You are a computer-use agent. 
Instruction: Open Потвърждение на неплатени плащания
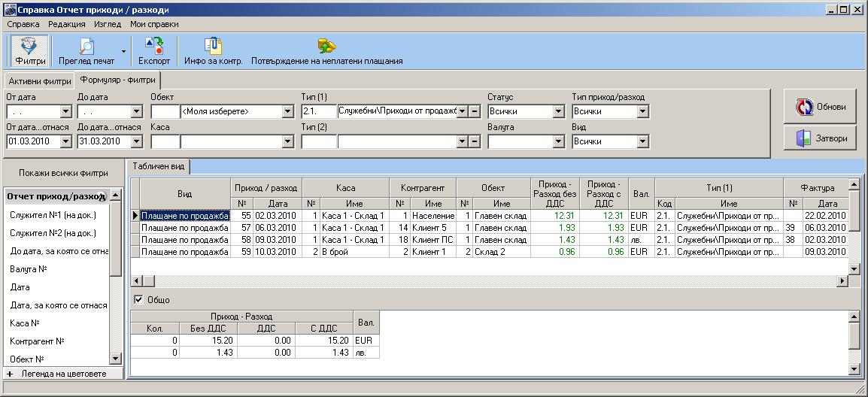(x=326, y=51)
